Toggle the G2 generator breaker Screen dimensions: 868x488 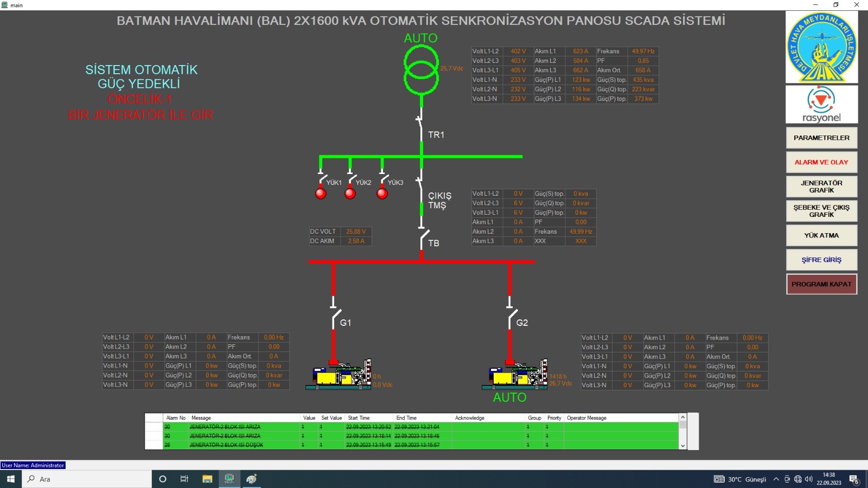tap(512, 318)
